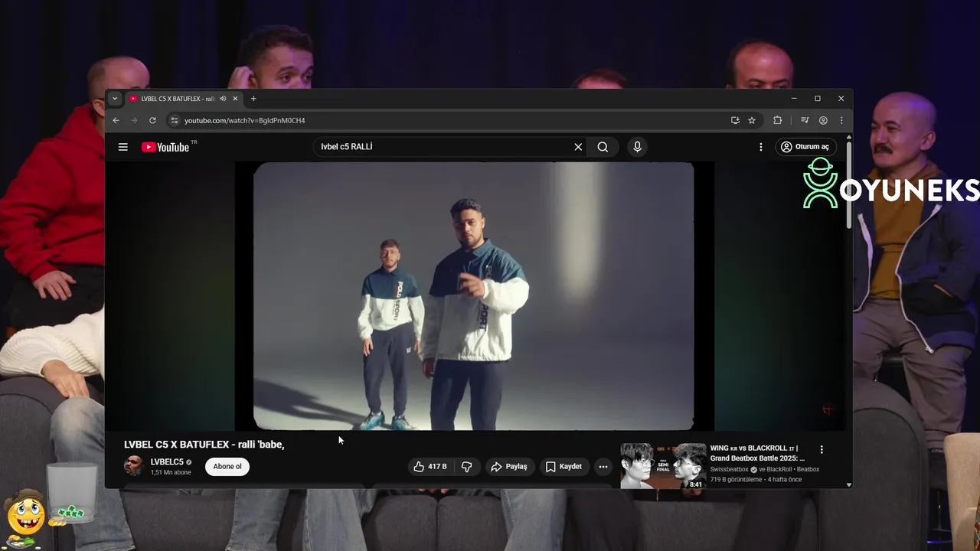Viewport: 980px width, 551px height.
Task: Share the video via Paylaş
Action: [x=509, y=467]
